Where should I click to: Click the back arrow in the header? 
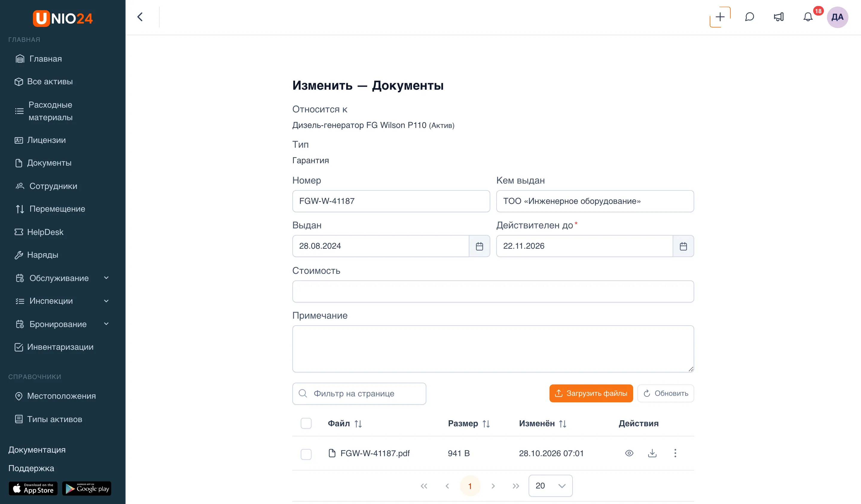point(140,17)
